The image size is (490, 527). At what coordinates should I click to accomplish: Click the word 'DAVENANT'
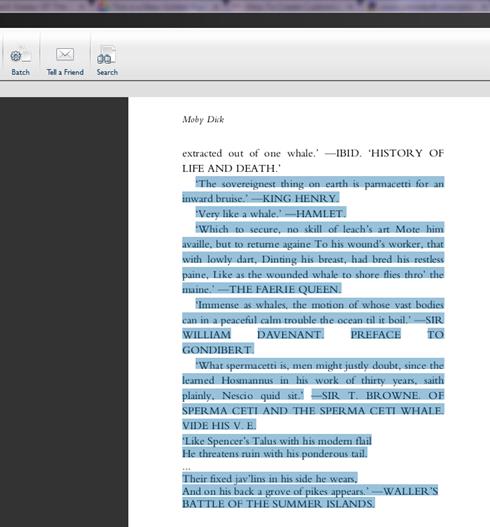tap(290, 335)
